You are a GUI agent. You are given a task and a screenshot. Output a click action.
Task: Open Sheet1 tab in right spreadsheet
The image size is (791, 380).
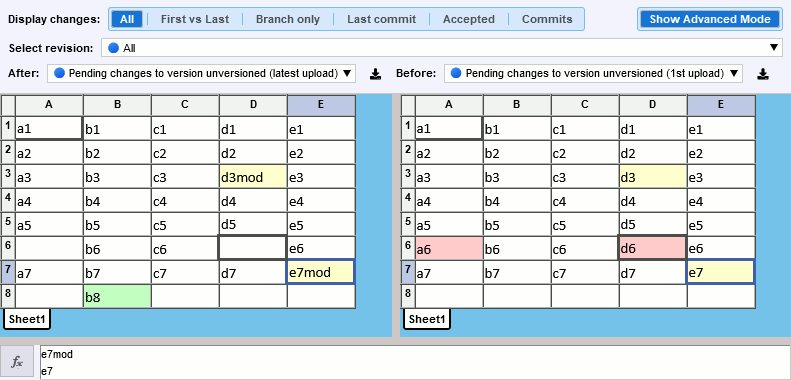(427, 319)
